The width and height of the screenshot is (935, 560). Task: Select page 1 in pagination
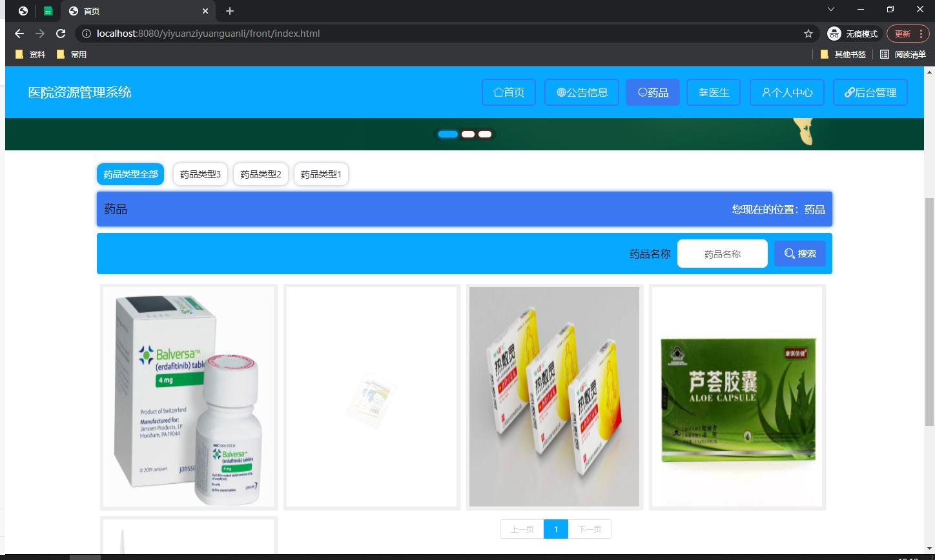coord(556,529)
